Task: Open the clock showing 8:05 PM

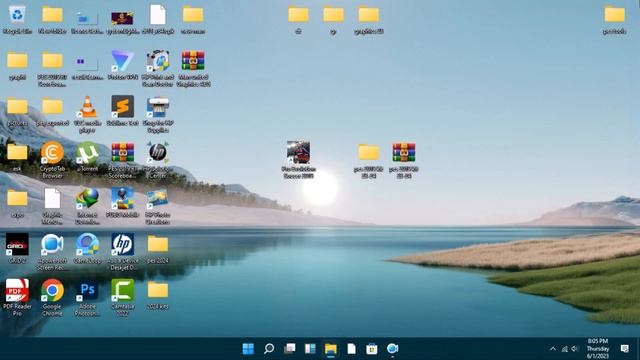Action: click(598, 349)
